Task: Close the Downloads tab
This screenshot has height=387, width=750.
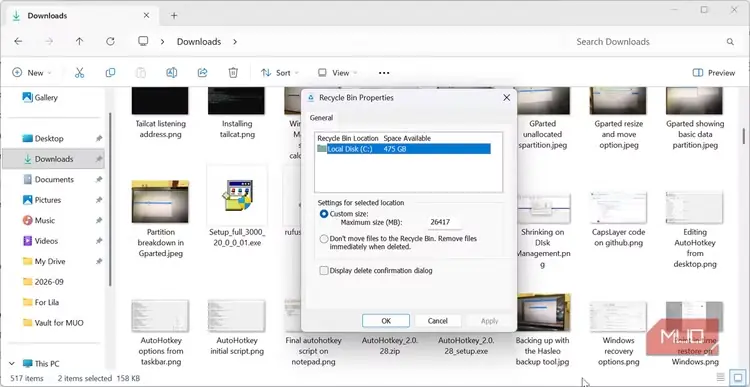Action: point(146,16)
